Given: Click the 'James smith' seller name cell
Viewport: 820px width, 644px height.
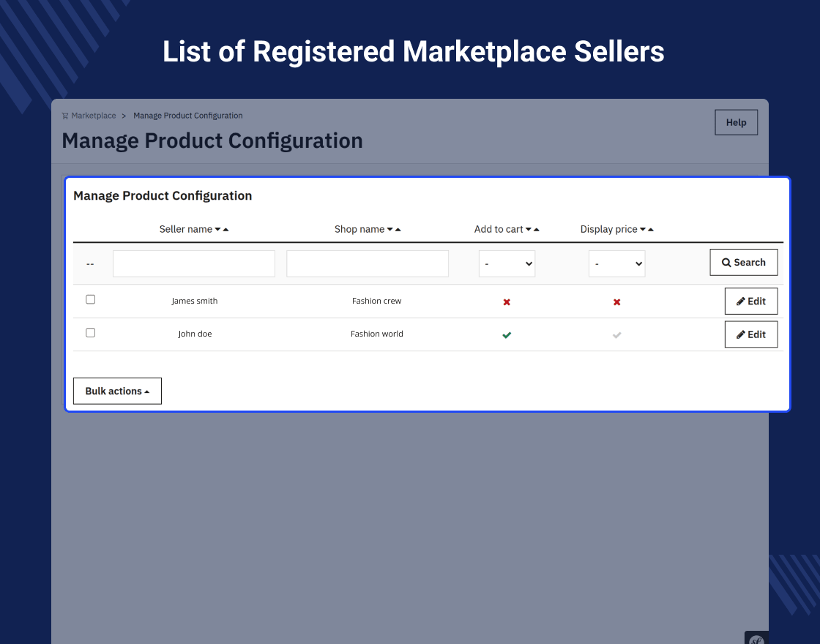Looking at the screenshot, I should point(195,301).
